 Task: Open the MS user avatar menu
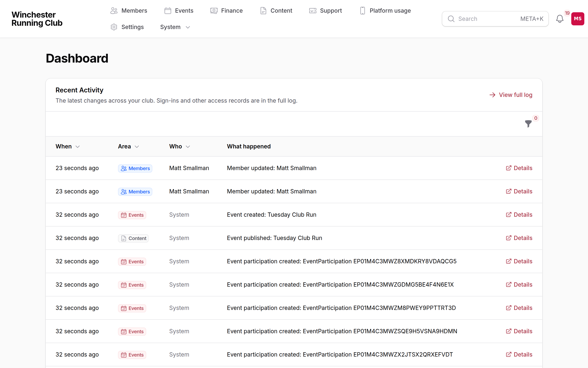(578, 19)
